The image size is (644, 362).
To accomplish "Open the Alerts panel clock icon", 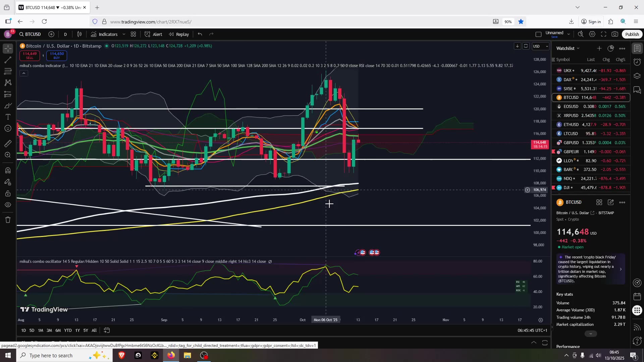I will click(x=637, y=62).
